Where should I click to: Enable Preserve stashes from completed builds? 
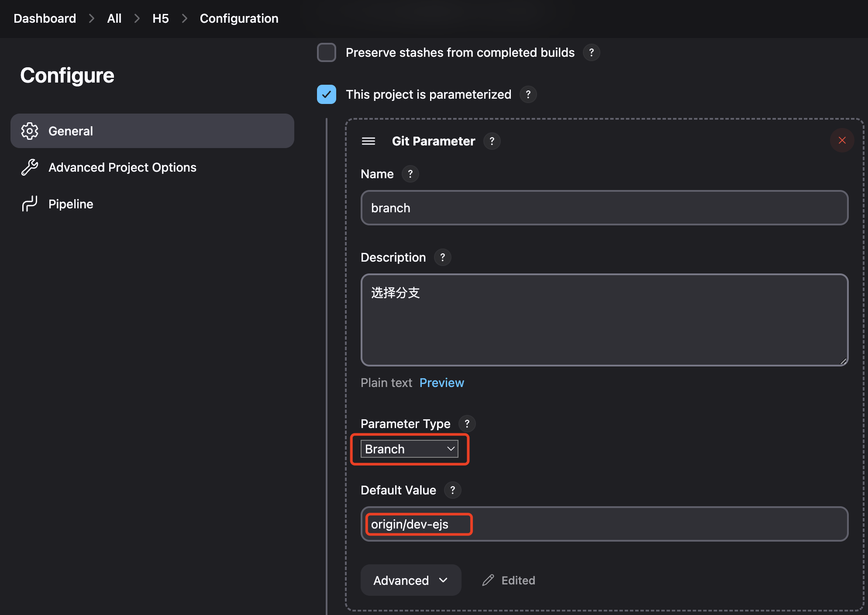point(327,52)
